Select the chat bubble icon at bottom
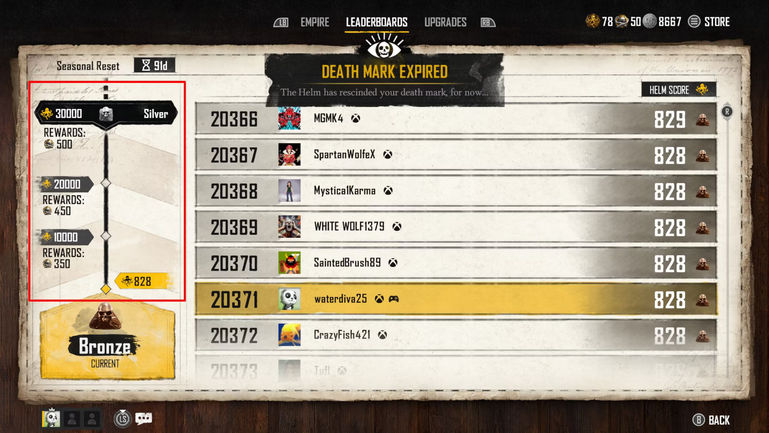Image resolution: width=769 pixels, height=433 pixels. [143, 418]
